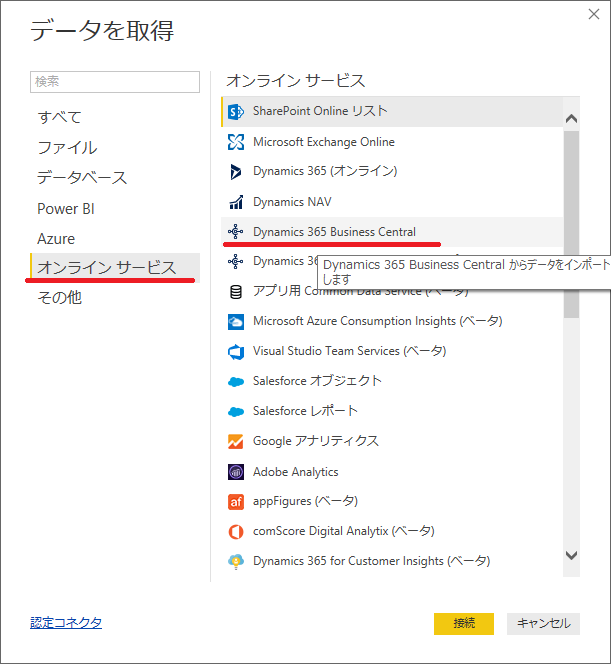Select Dynamics NAV connector
The width and height of the screenshot is (611, 664).
[392, 202]
